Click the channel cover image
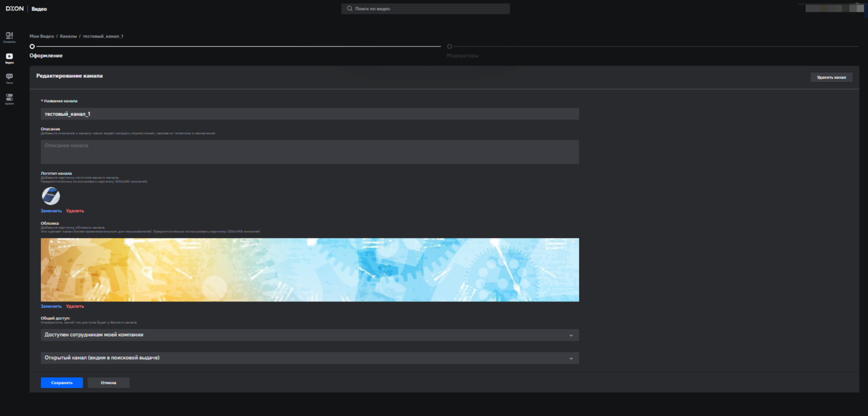The height and width of the screenshot is (416, 868). [310, 269]
